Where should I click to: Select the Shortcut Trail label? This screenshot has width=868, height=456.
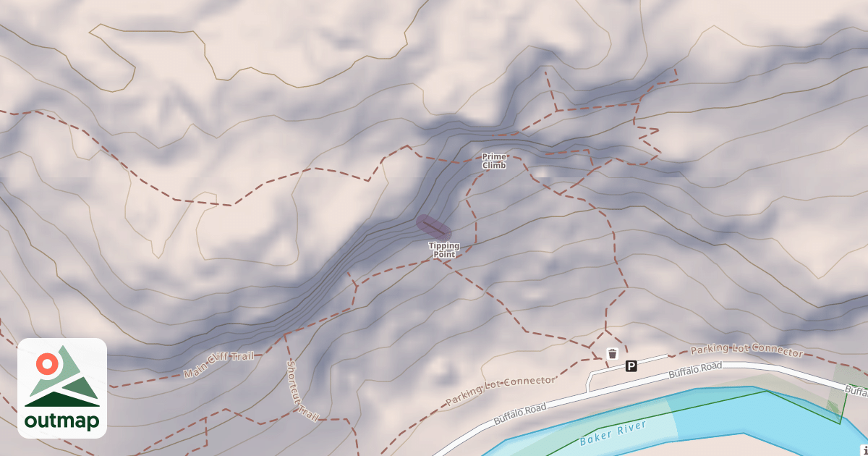(302, 391)
